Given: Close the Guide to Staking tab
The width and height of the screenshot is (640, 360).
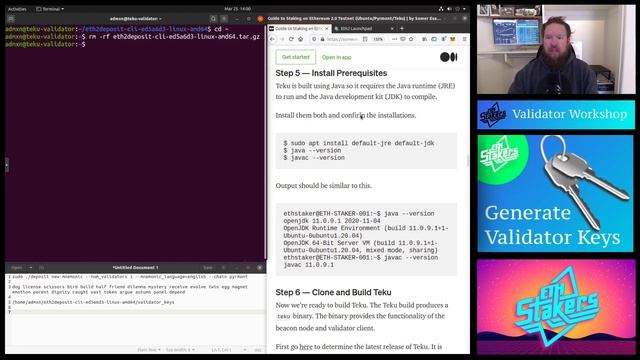Looking at the screenshot, I should tap(327, 29).
